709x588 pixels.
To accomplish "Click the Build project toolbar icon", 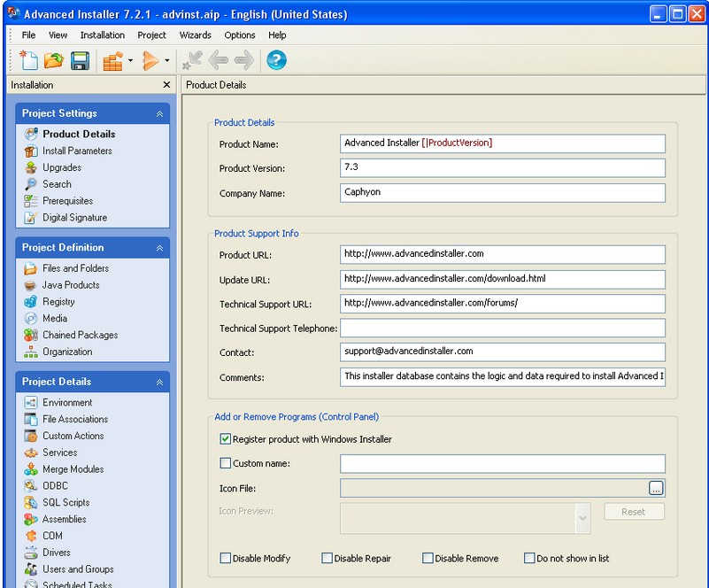I will (x=112, y=60).
